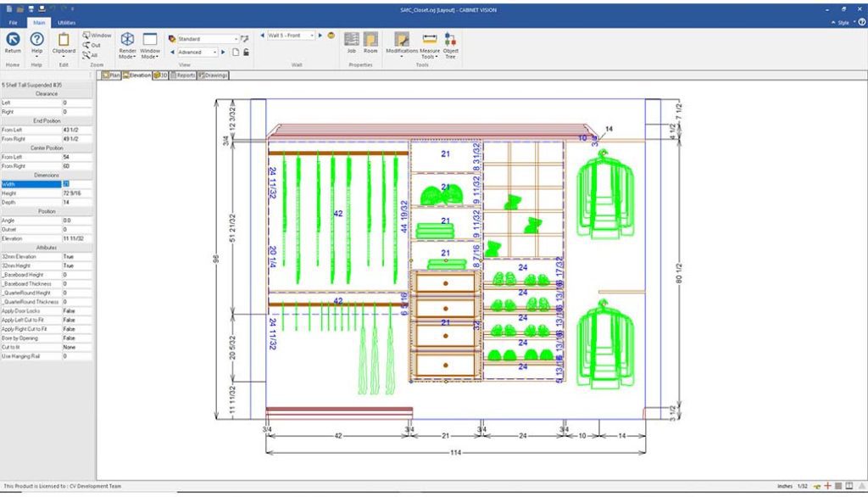Switch to the Utilities ribbon tab
The width and height of the screenshot is (868, 497).
pyautogui.click(x=66, y=23)
